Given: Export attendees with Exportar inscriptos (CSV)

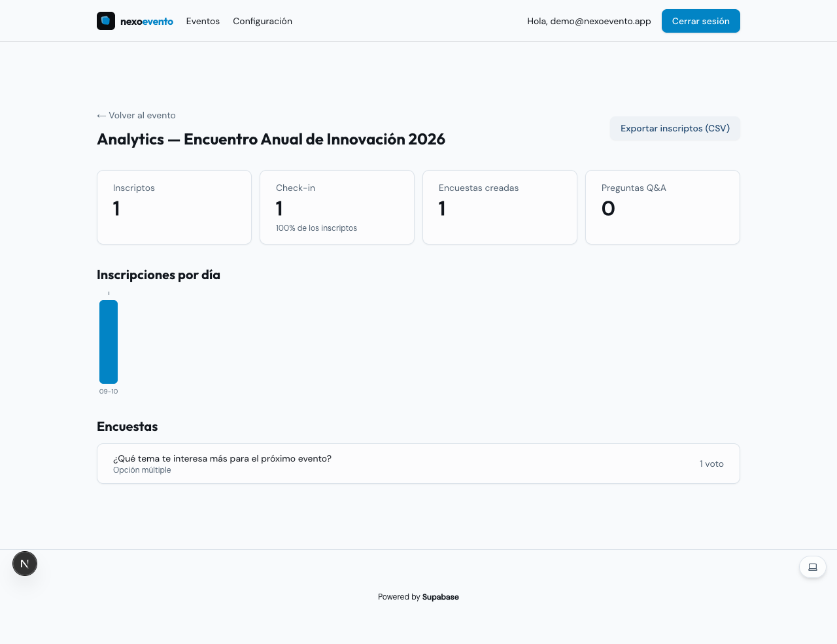Looking at the screenshot, I should (x=675, y=128).
